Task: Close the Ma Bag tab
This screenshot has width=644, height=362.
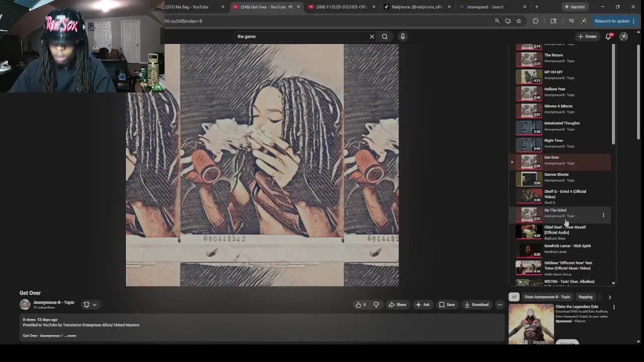Action: pyautogui.click(x=223, y=7)
